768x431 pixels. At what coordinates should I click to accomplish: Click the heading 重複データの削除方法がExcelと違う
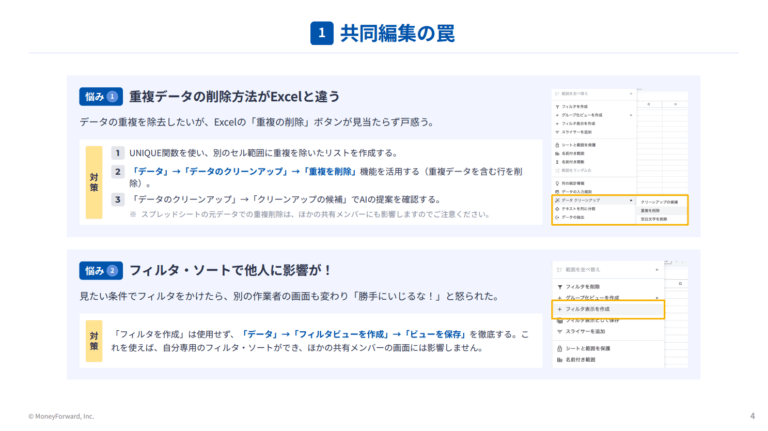tap(234, 96)
